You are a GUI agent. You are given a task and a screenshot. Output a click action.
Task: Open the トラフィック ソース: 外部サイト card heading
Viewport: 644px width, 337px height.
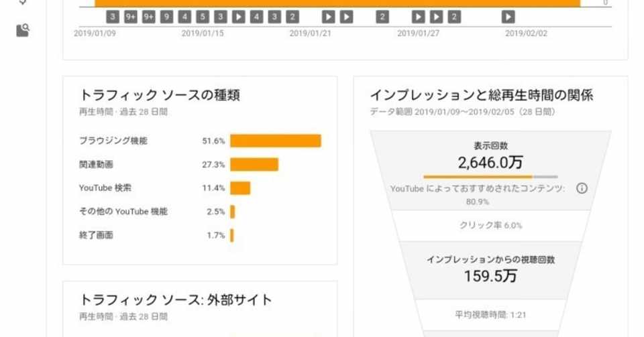pyautogui.click(x=176, y=299)
